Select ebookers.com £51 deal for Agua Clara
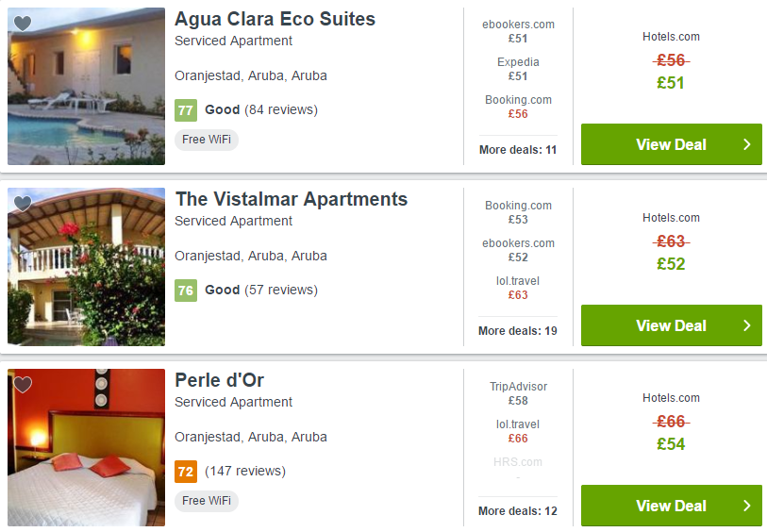767x532 pixels. [x=518, y=31]
